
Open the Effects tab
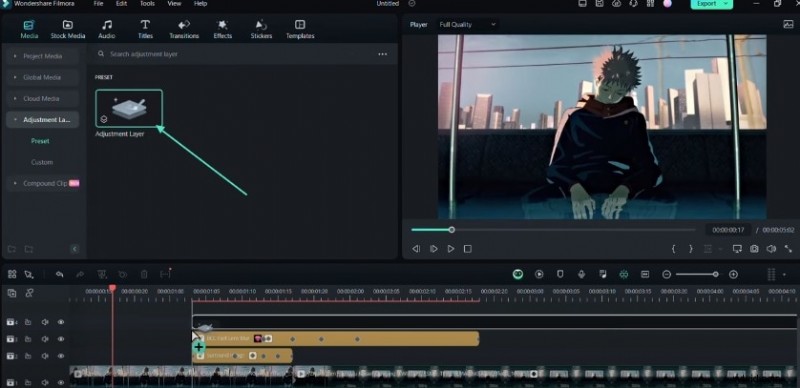coord(222,30)
